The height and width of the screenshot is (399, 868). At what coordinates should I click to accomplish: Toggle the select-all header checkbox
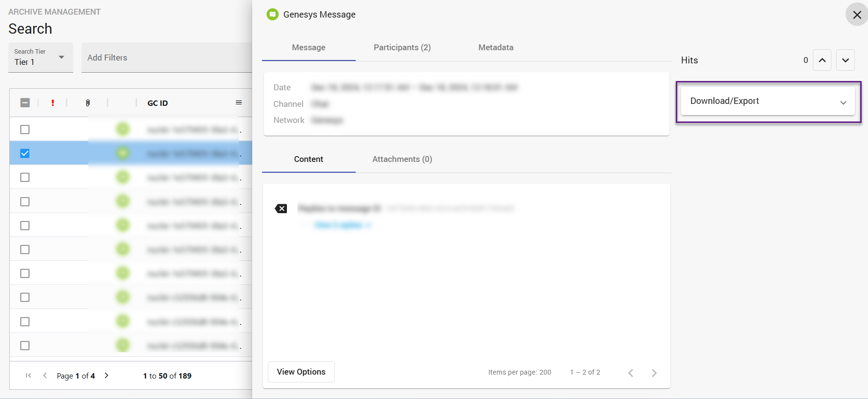click(x=25, y=102)
